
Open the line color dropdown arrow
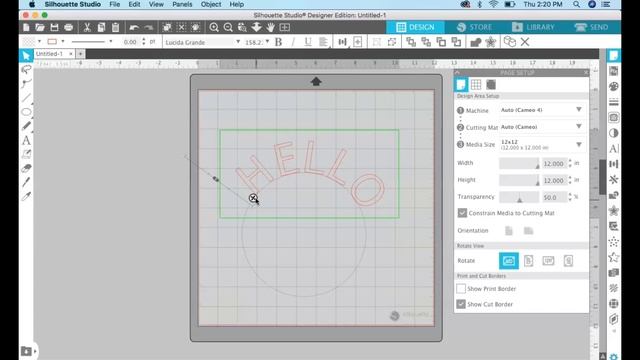(x=62, y=42)
